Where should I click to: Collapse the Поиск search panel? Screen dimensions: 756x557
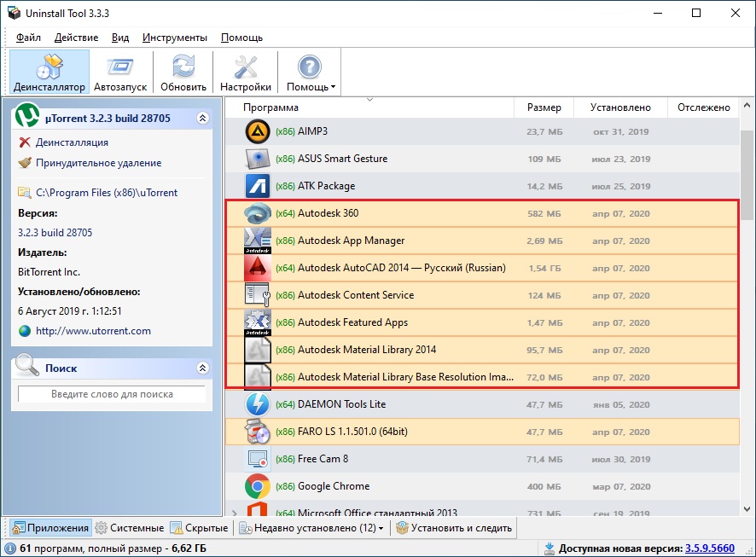coord(202,368)
